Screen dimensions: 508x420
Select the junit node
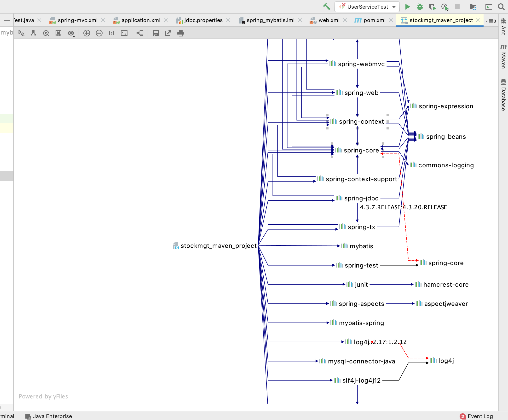(x=357, y=285)
